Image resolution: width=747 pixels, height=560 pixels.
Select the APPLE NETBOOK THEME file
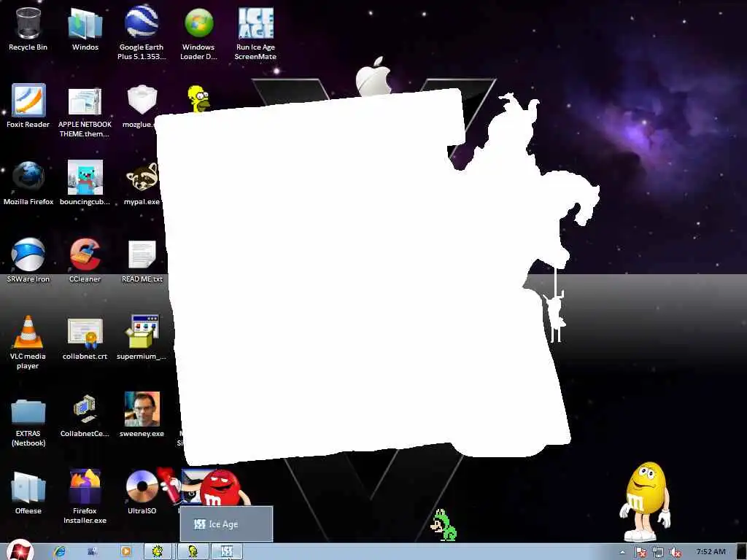point(85,112)
